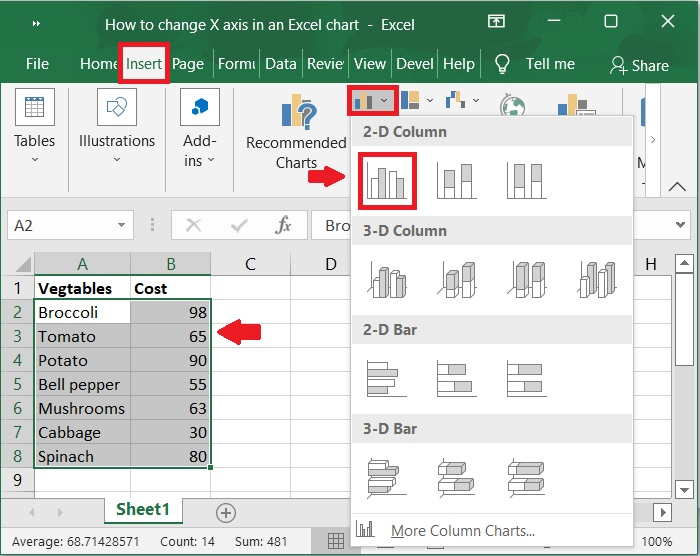Expand the Add-ins dropdown arrow

click(211, 159)
